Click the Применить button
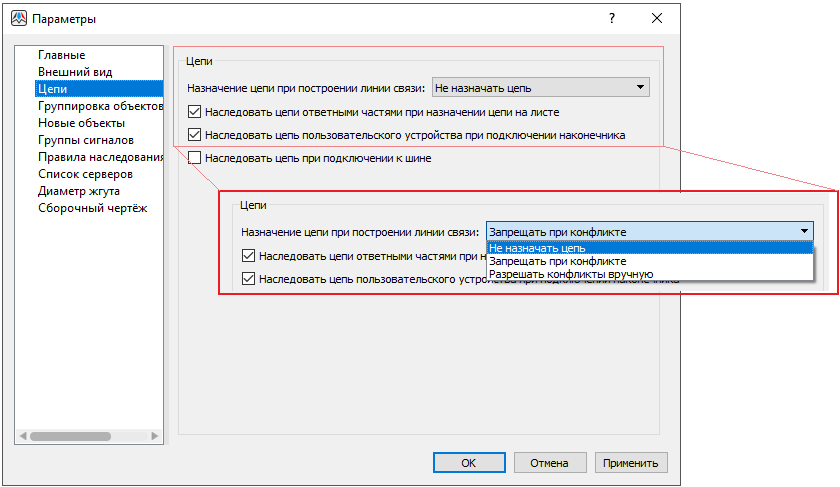Image resolution: width=840 pixels, height=487 pixels. (630, 463)
